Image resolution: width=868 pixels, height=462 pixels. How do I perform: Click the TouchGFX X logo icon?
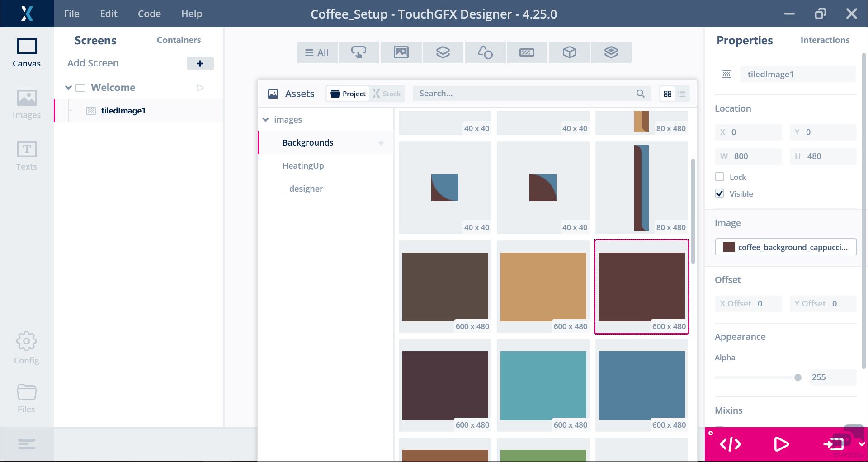27,14
